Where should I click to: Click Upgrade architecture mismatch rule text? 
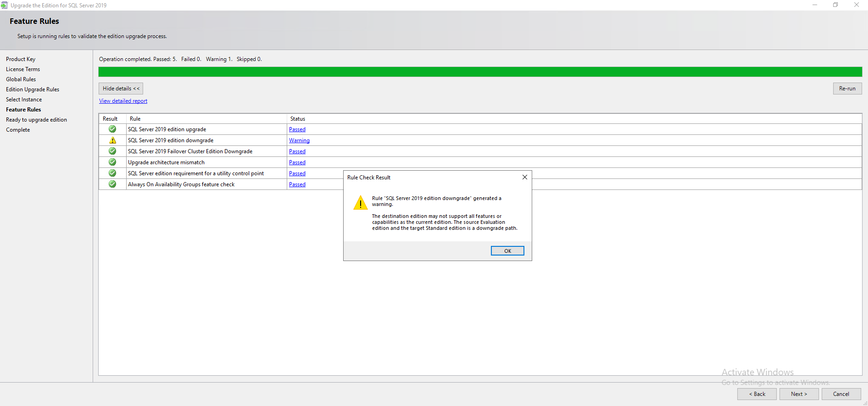click(x=166, y=162)
